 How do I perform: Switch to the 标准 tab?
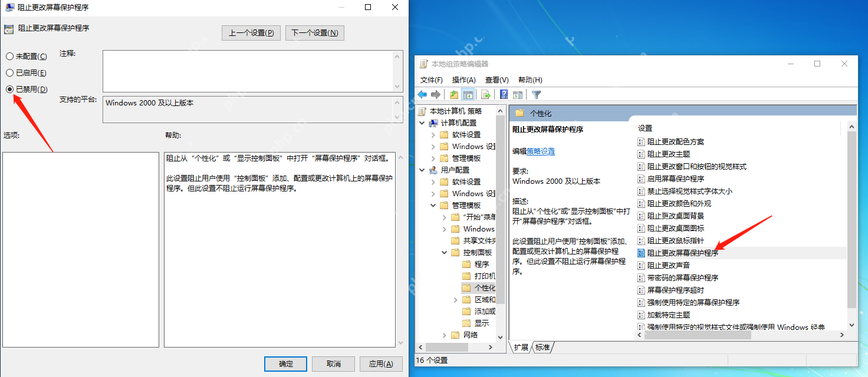pos(542,347)
